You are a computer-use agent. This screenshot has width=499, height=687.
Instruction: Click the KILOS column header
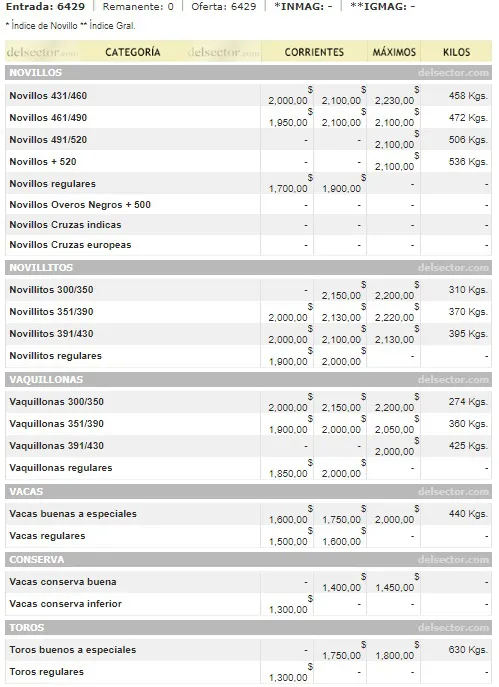point(457,52)
